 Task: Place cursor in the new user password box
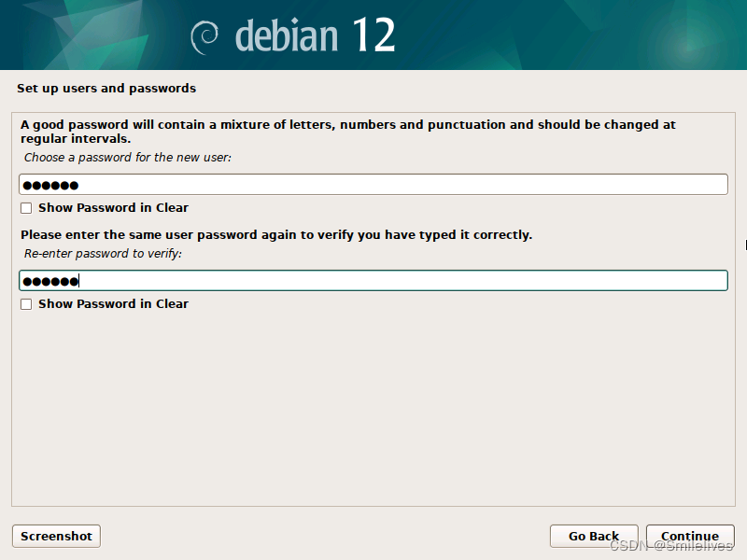[x=373, y=184]
